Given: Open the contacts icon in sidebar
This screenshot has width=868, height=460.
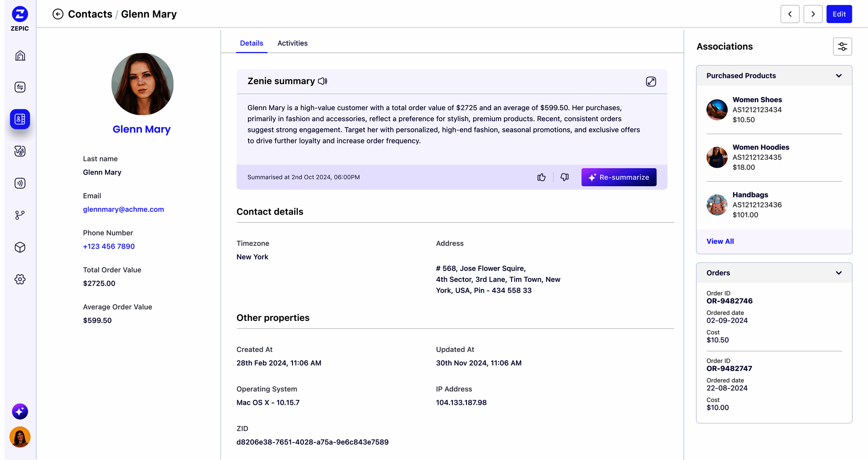Looking at the screenshot, I should point(20,119).
